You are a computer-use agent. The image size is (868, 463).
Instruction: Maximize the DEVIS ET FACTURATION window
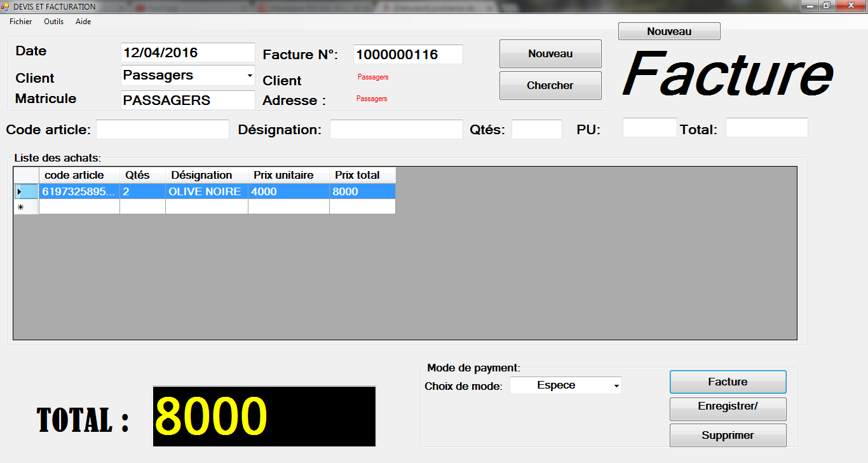[826, 6]
